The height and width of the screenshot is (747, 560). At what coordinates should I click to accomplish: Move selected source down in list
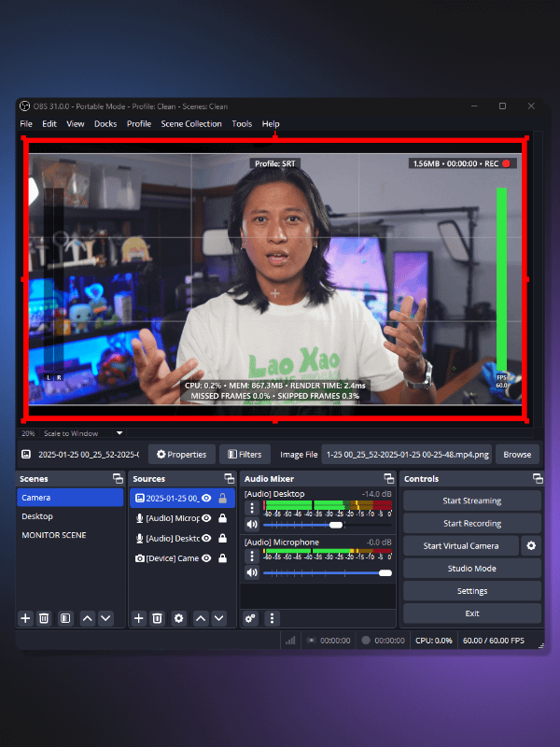219,618
